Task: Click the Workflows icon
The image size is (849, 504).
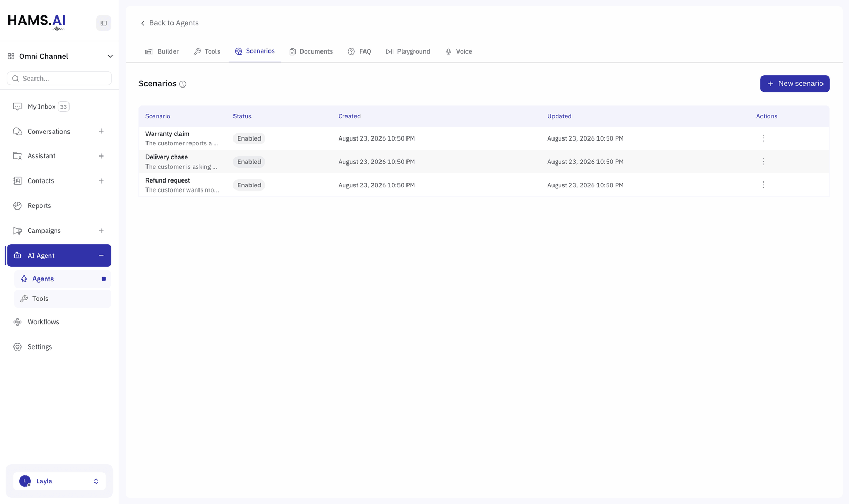Action: pos(18,322)
